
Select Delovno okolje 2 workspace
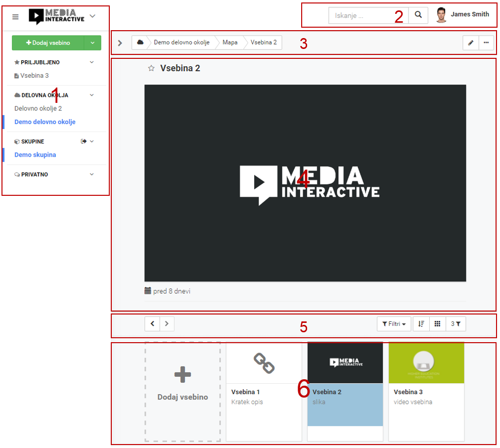pyautogui.click(x=38, y=108)
